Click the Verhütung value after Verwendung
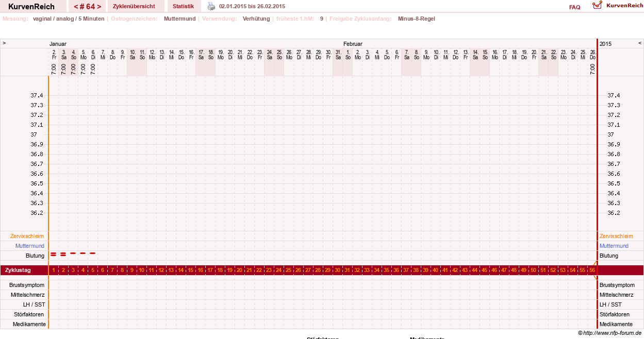The height and width of the screenshot is (339, 644). click(256, 19)
